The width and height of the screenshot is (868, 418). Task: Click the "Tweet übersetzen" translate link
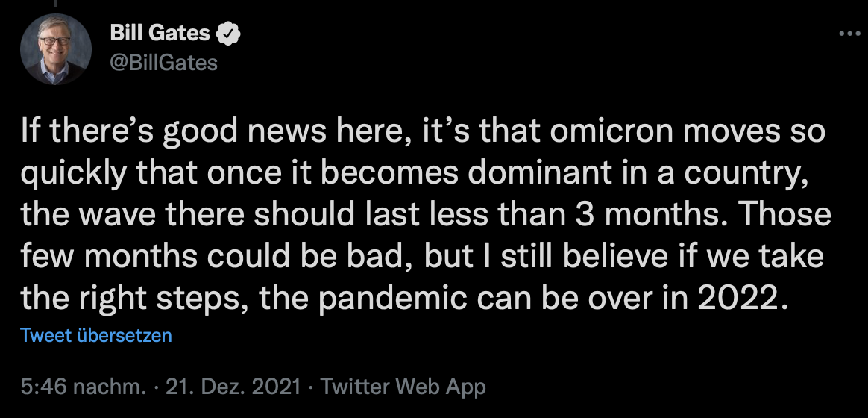click(96, 335)
